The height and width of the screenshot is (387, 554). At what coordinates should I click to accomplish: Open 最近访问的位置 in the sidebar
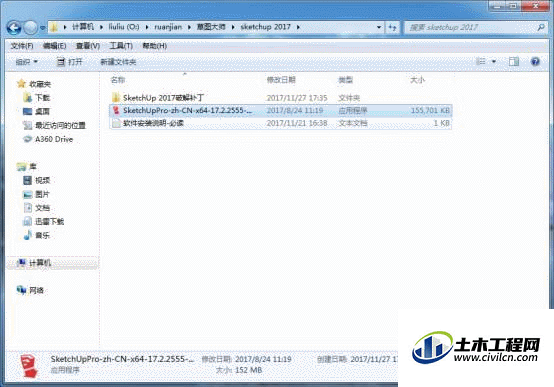click(60, 125)
